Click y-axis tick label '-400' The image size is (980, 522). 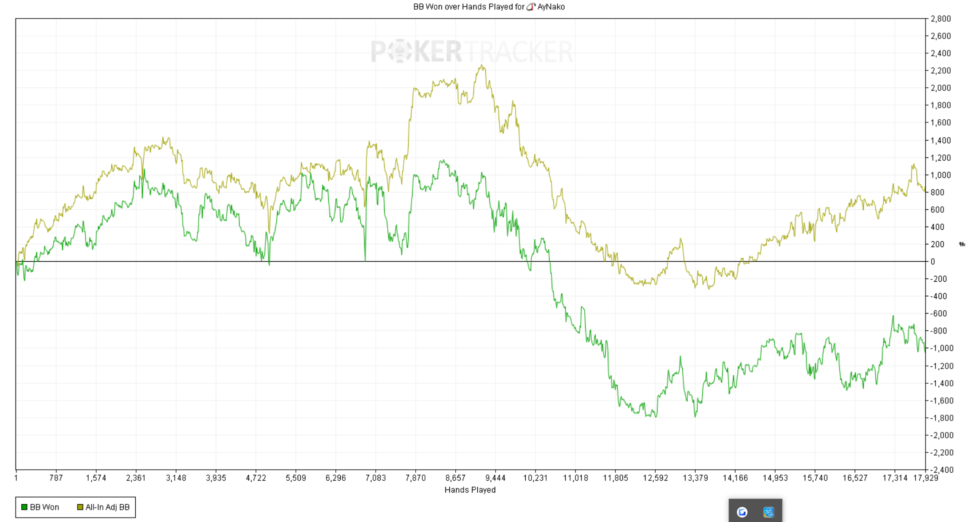click(939, 296)
